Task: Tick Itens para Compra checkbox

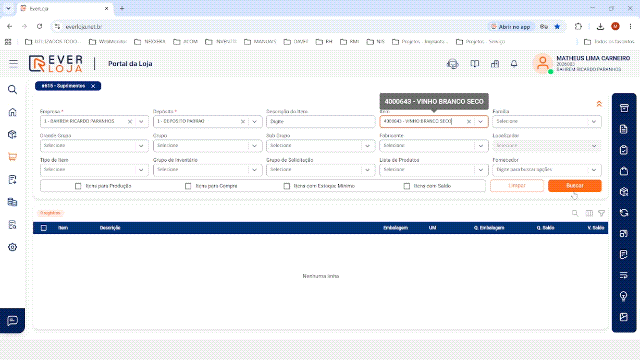Action: point(188,186)
